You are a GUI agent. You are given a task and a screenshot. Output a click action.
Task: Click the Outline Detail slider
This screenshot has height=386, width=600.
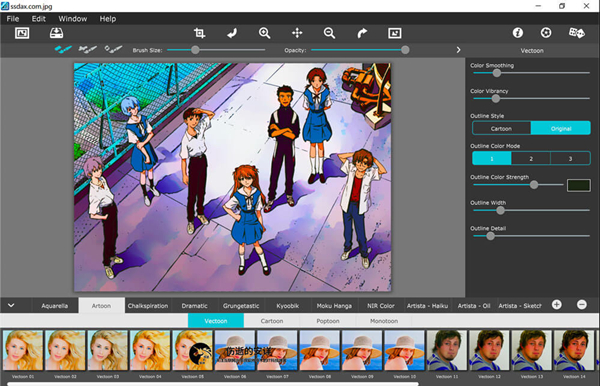pos(531,236)
